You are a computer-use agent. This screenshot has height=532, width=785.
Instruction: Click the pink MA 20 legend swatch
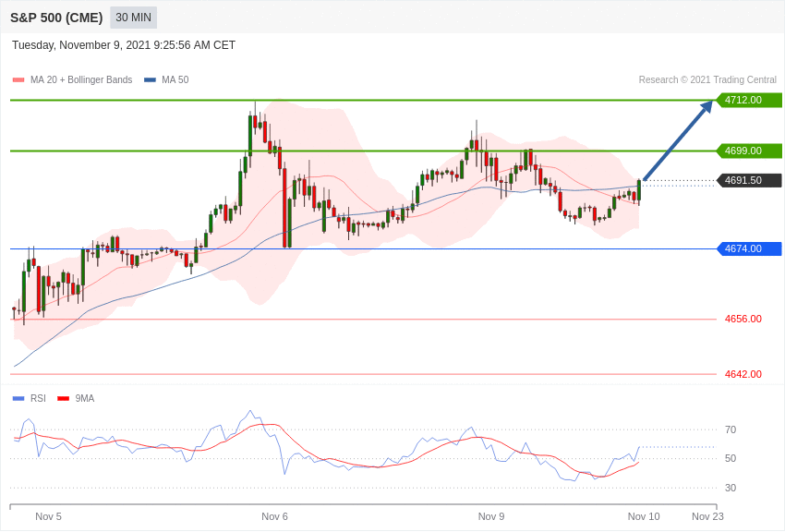[18, 80]
